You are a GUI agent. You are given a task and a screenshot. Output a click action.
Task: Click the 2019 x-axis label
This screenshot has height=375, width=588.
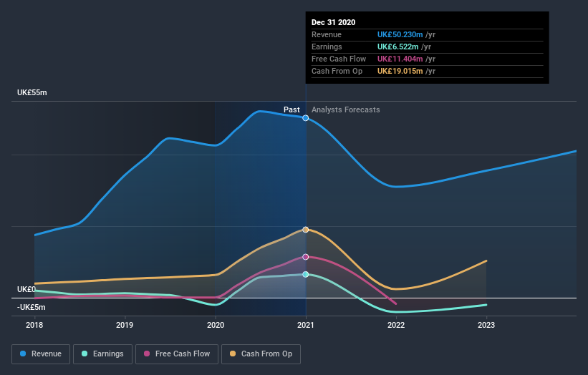coord(125,325)
